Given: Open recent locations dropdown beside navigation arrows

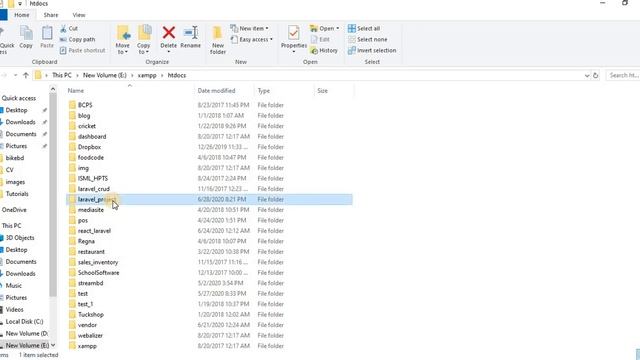Looking at the screenshot, I should coord(16,75).
